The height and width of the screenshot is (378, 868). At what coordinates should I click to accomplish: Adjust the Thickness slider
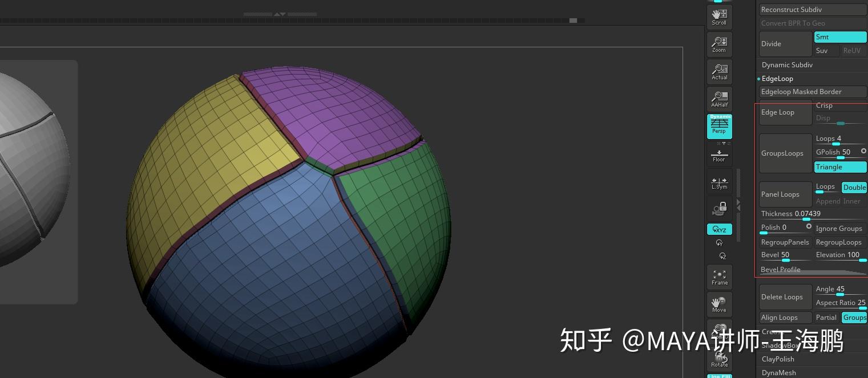pos(807,218)
